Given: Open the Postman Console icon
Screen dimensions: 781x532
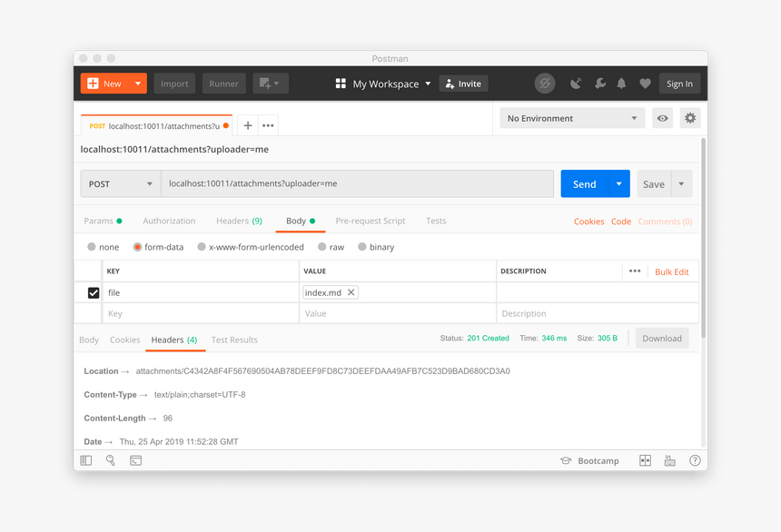Looking at the screenshot, I should (x=135, y=460).
